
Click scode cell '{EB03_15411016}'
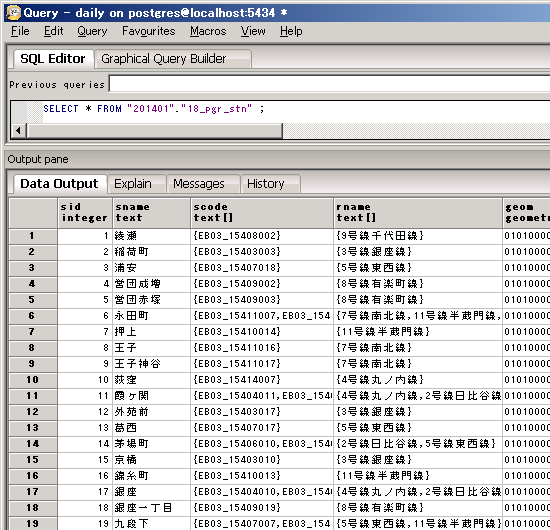click(262, 348)
